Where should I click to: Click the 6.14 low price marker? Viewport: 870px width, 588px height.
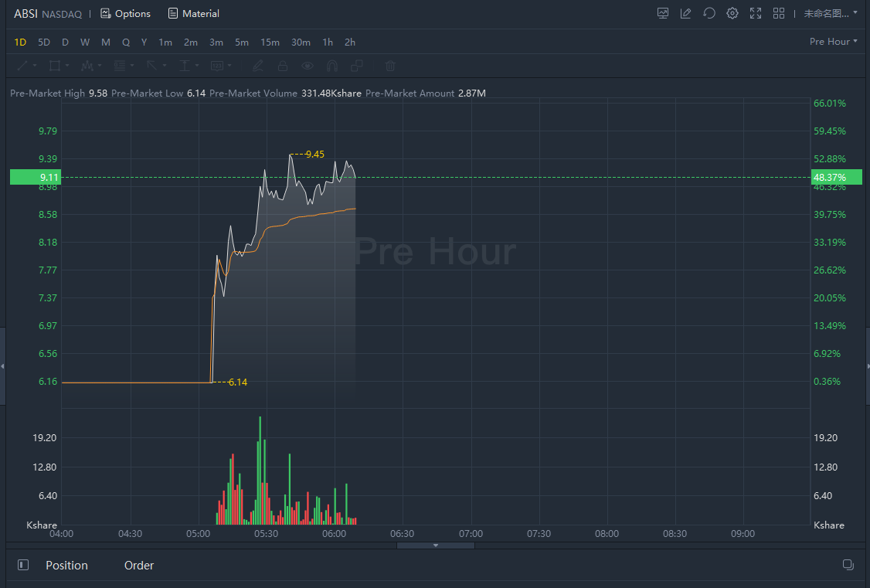coord(237,382)
